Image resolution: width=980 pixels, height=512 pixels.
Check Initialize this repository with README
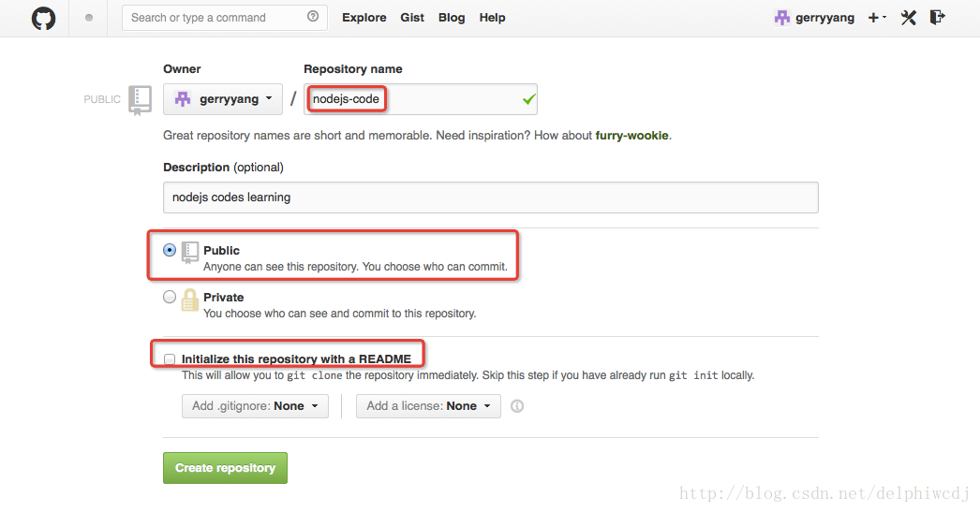point(170,359)
